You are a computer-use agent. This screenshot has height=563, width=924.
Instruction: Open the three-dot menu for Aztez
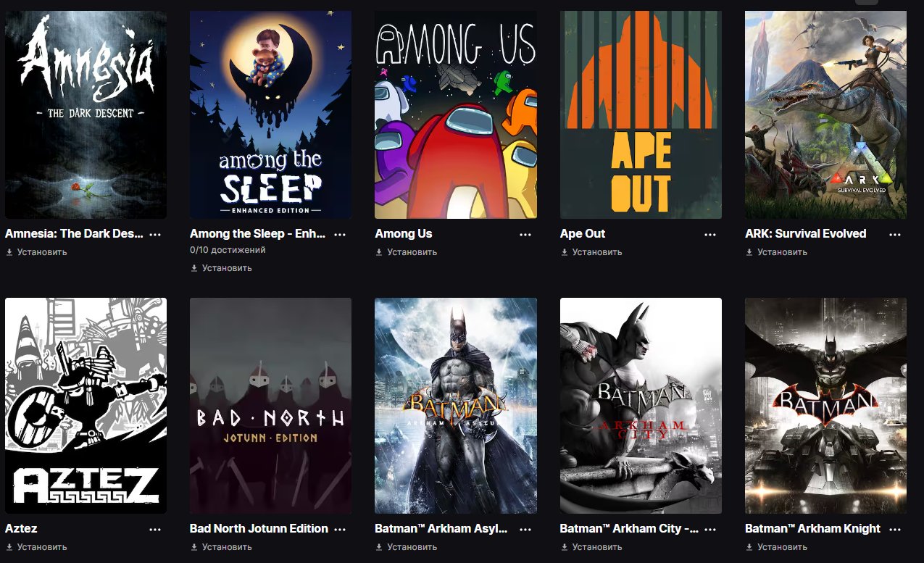click(155, 530)
